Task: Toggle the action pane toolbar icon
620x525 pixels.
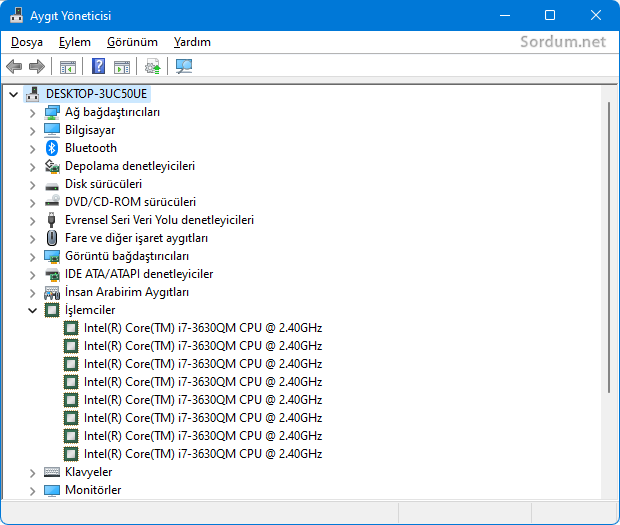Action: [x=122, y=66]
